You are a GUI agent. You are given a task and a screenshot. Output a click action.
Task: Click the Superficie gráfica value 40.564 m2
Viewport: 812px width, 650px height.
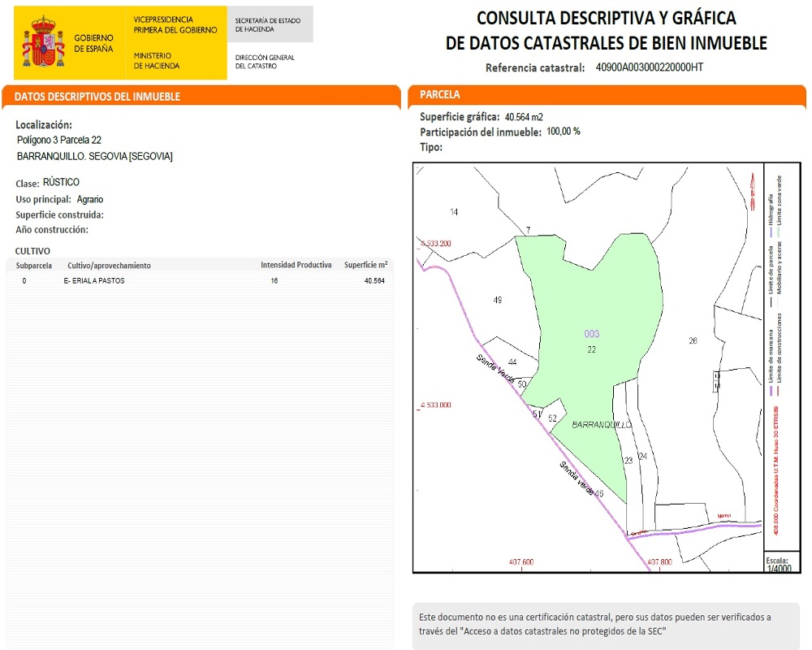[x=524, y=117]
